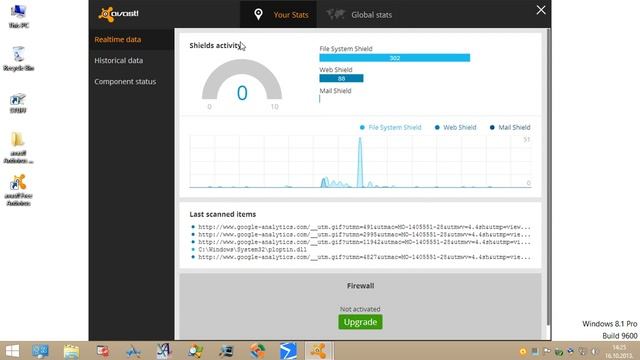
Task: Click the Shields activity heading
Action: (215, 46)
